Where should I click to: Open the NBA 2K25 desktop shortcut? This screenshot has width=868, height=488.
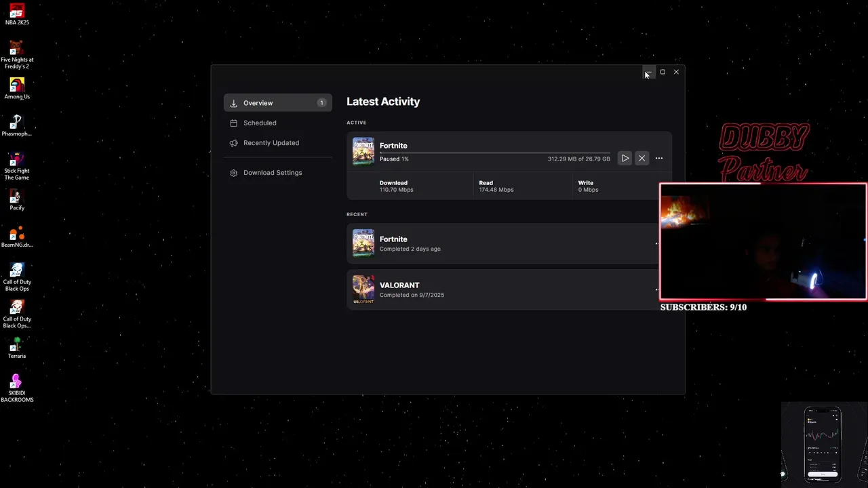(17, 14)
